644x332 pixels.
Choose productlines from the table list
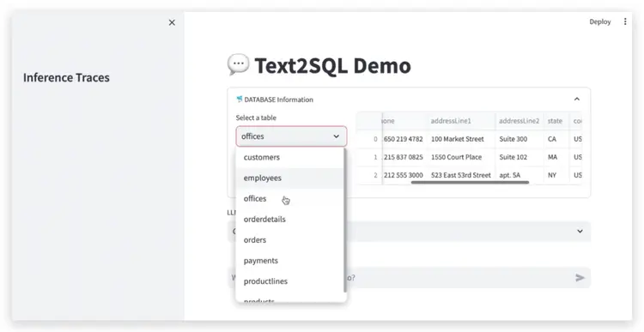[289, 281]
